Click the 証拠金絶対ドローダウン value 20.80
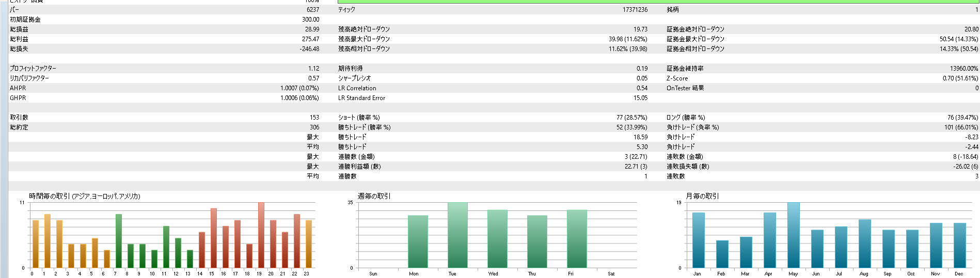The height and width of the screenshot is (278, 980). (971, 29)
